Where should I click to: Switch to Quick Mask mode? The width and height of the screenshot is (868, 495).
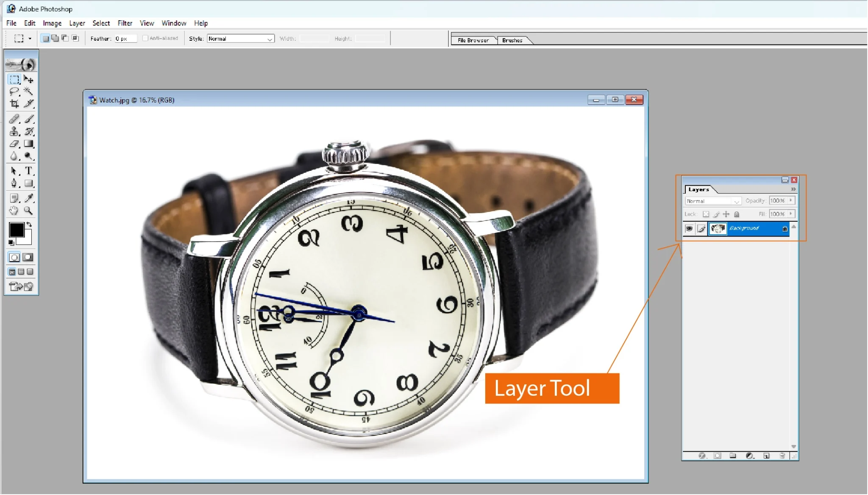tap(28, 257)
